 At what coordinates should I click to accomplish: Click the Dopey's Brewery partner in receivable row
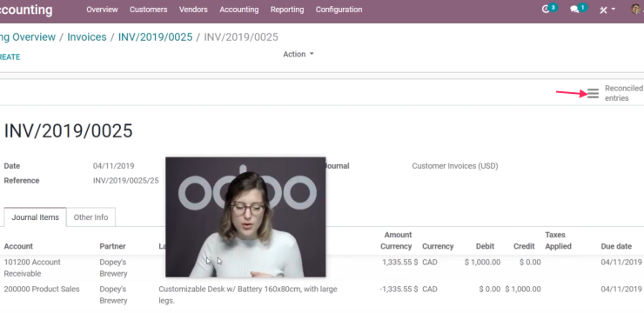point(113,268)
